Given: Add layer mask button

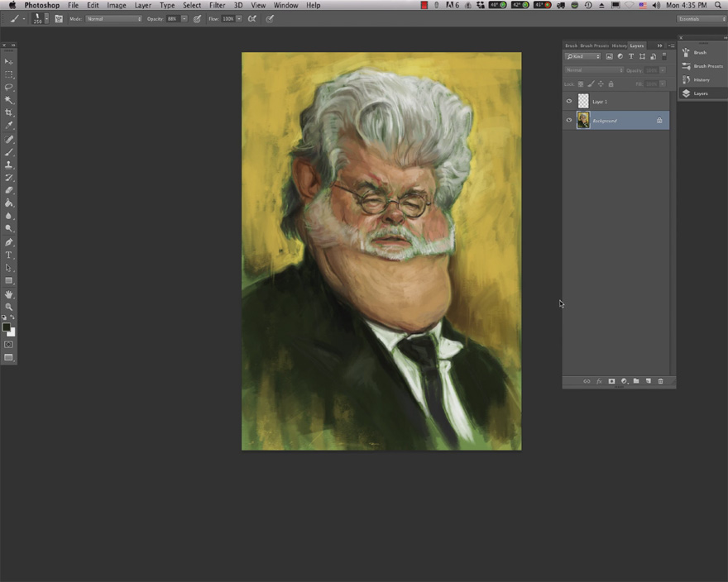Looking at the screenshot, I should click(611, 381).
